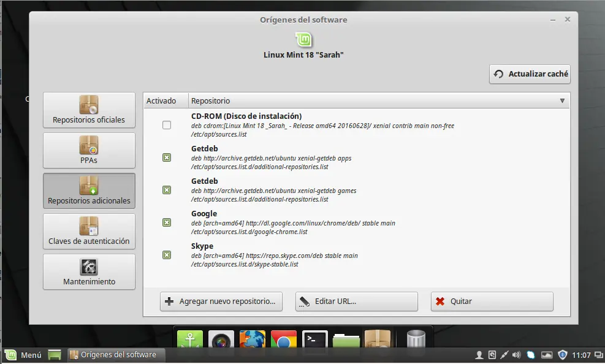Click the show desktop icon in panel
The height and width of the screenshot is (364, 605).
click(55, 355)
